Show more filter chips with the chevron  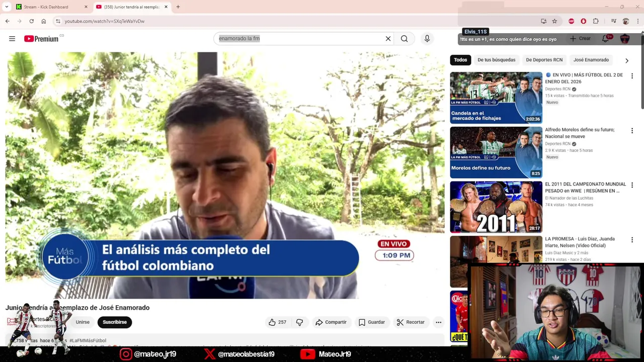tap(627, 60)
